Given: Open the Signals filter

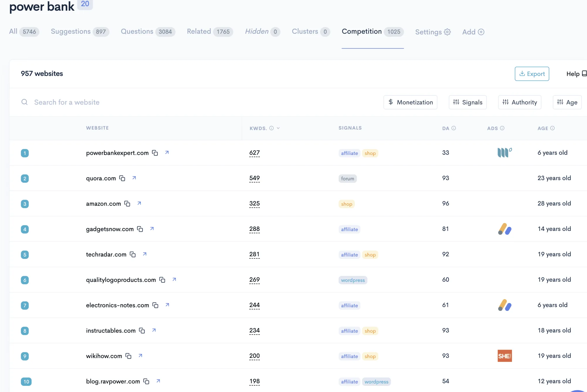Looking at the screenshot, I should tap(468, 102).
